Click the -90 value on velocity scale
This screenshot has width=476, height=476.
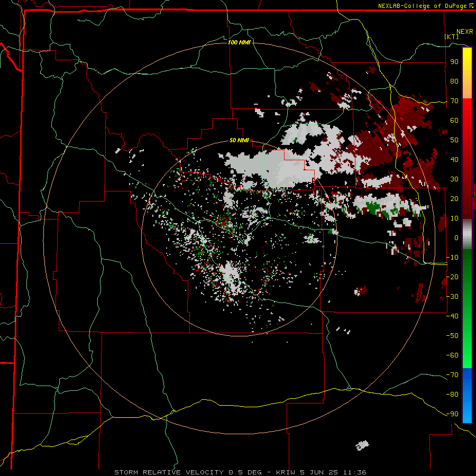pos(452,414)
